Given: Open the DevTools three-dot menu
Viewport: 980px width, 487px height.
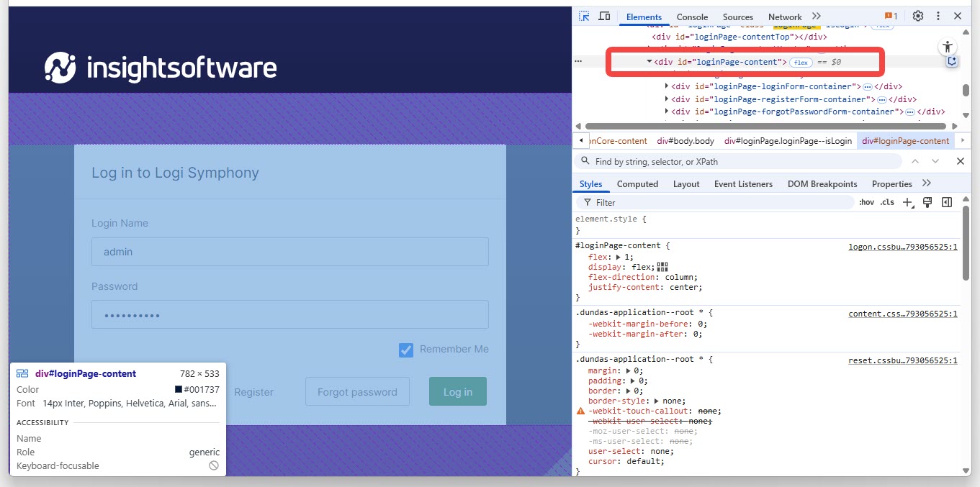Looking at the screenshot, I should pyautogui.click(x=938, y=15).
